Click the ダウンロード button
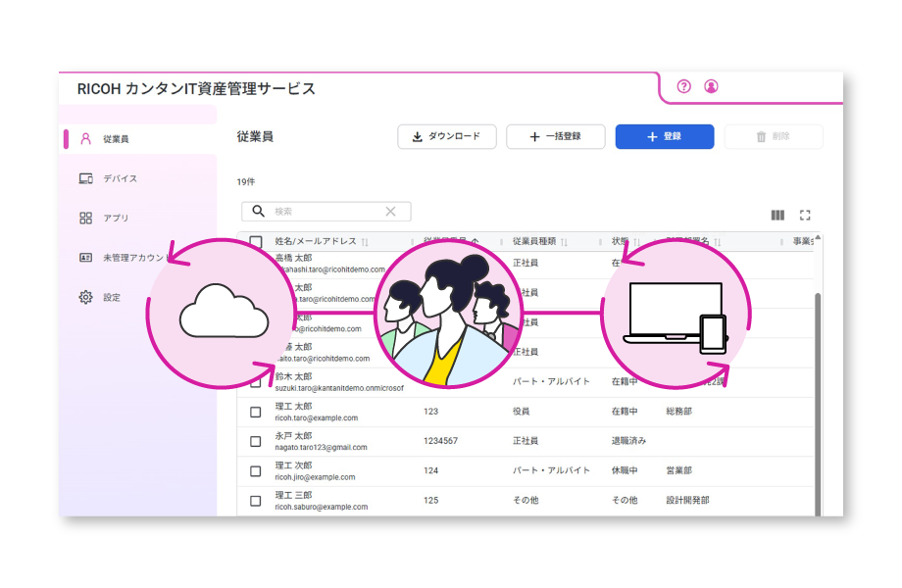This screenshot has height=588, width=902. (447, 137)
